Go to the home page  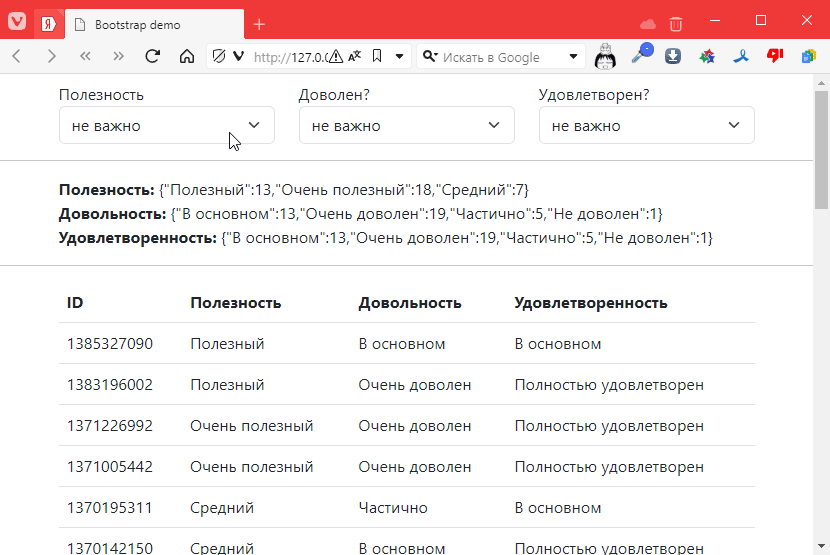[x=186, y=57]
